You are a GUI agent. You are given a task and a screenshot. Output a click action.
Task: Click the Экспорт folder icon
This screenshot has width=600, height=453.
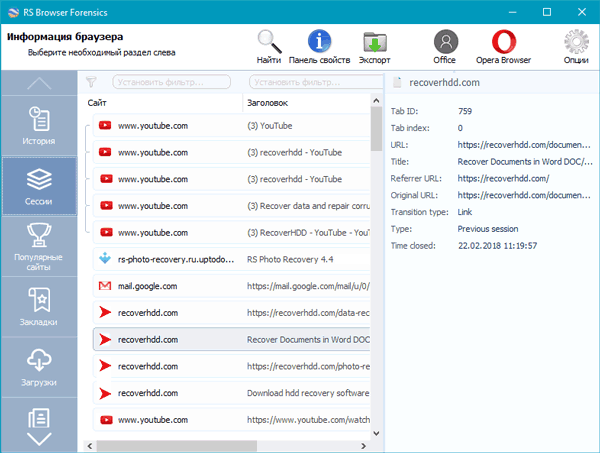point(375,41)
